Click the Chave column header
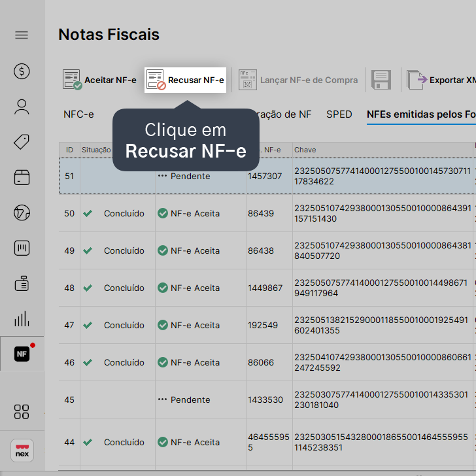This screenshot has height=476, width=476. coord(382,150)
